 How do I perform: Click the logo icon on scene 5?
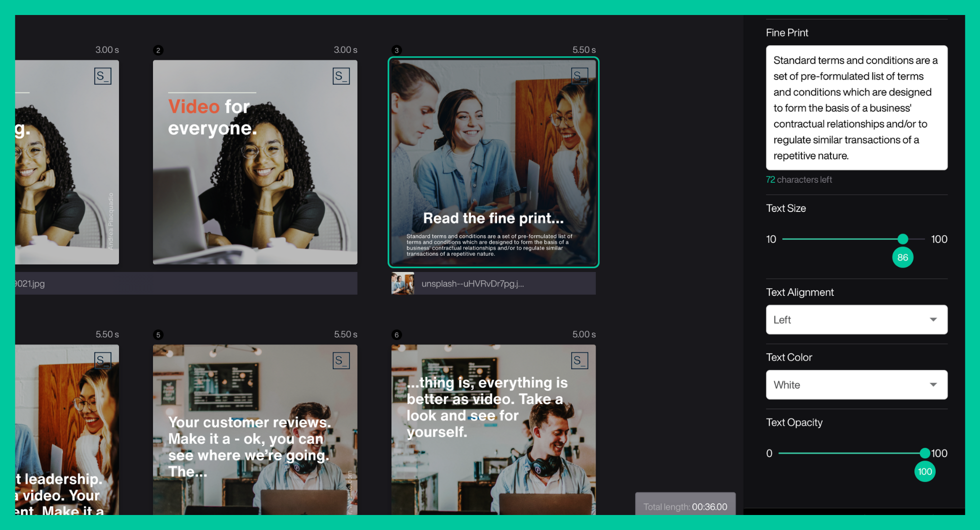pos(341,360)
